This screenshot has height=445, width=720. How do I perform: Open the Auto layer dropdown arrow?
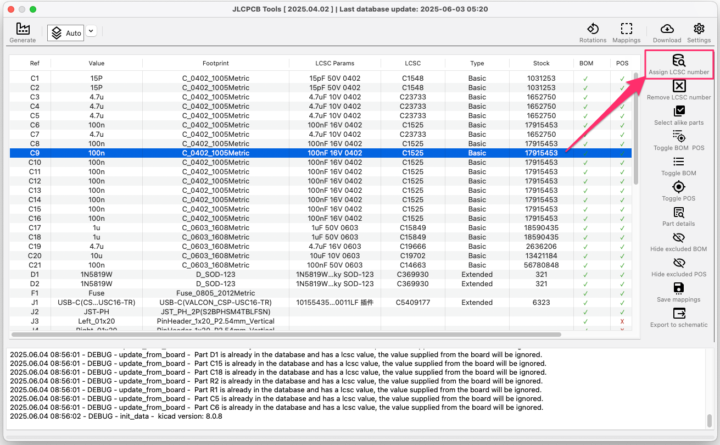click(91, 31)
